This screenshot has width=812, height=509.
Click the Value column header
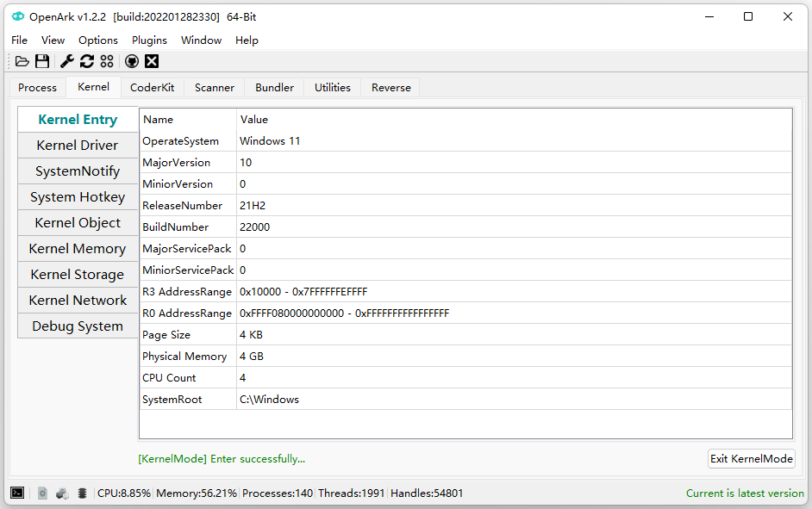[x=515, y=120]
